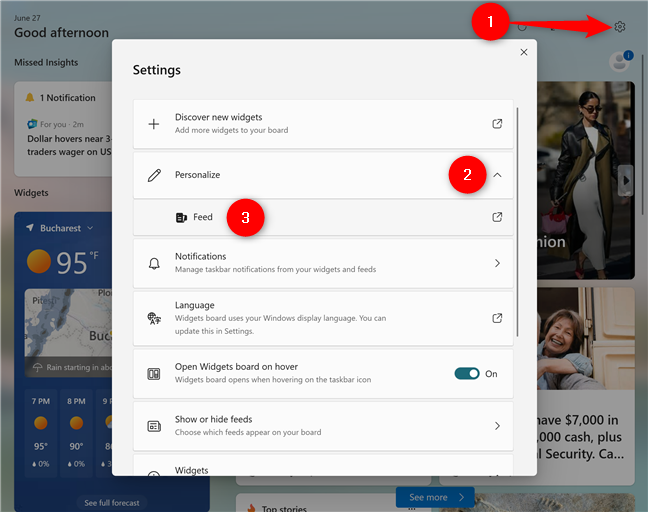The height and width of the screenshot is (512, 648).
Task: Open widgets board settings gear icon
Action: point(619,27)
